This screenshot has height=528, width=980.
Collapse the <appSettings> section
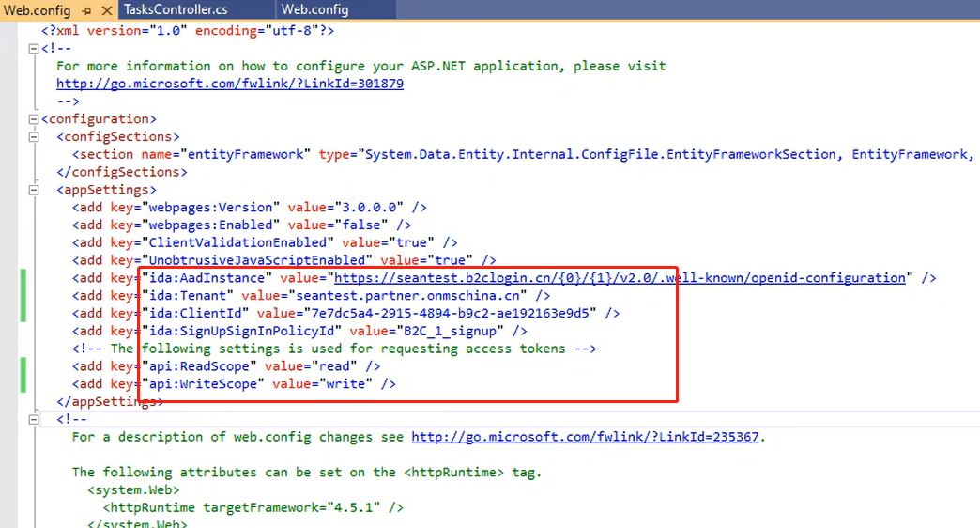[34, 190]
